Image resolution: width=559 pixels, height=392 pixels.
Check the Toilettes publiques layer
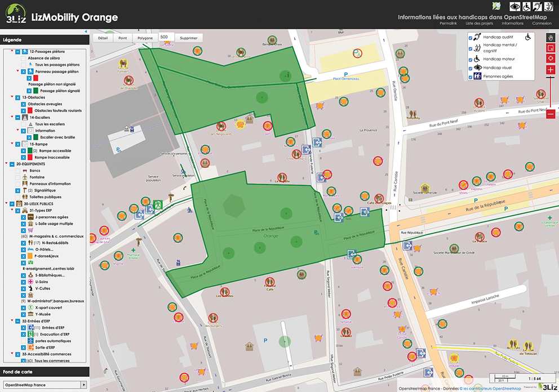(x=17, y=197)
